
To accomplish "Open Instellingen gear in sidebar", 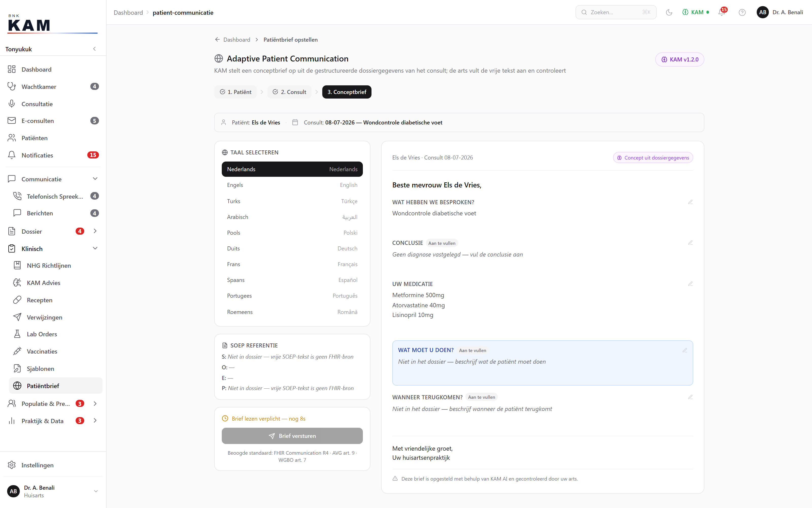I will click(53, 465).
